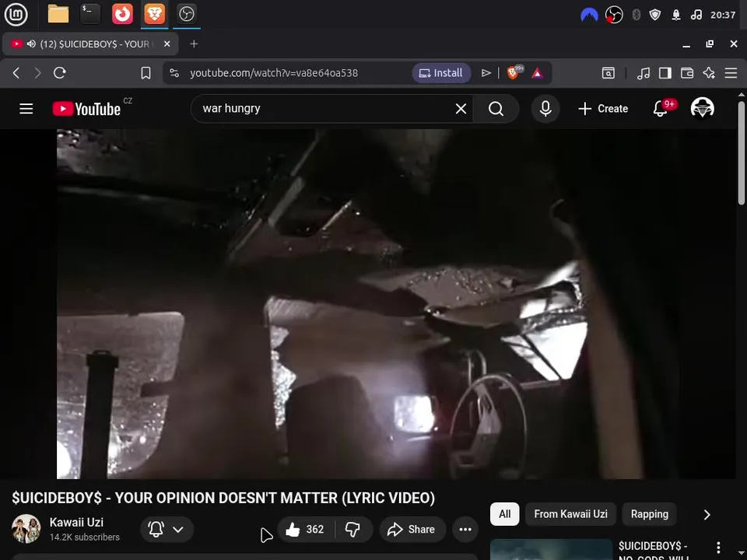Open options menu for recommended video

(718, 548)
